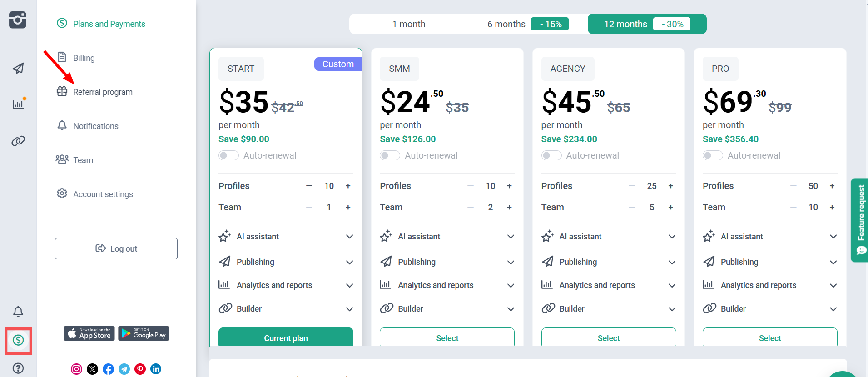Expand Analytics and reports in PRO plan
This screenshot has width=868, height=377.
pyautogui.click(x=833, y=285)
